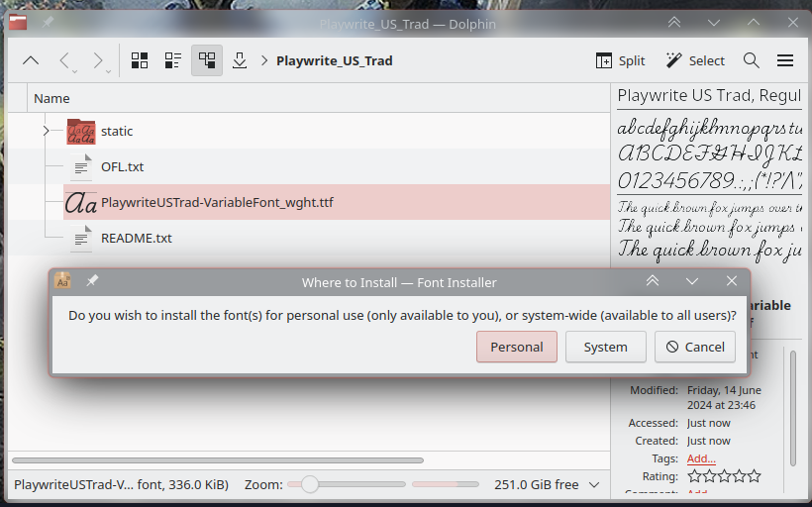This screenshot has width=812, height=507.
Task: Click the OFL.txt document icon
Action: pyautogui.click(x=81, y=166)
